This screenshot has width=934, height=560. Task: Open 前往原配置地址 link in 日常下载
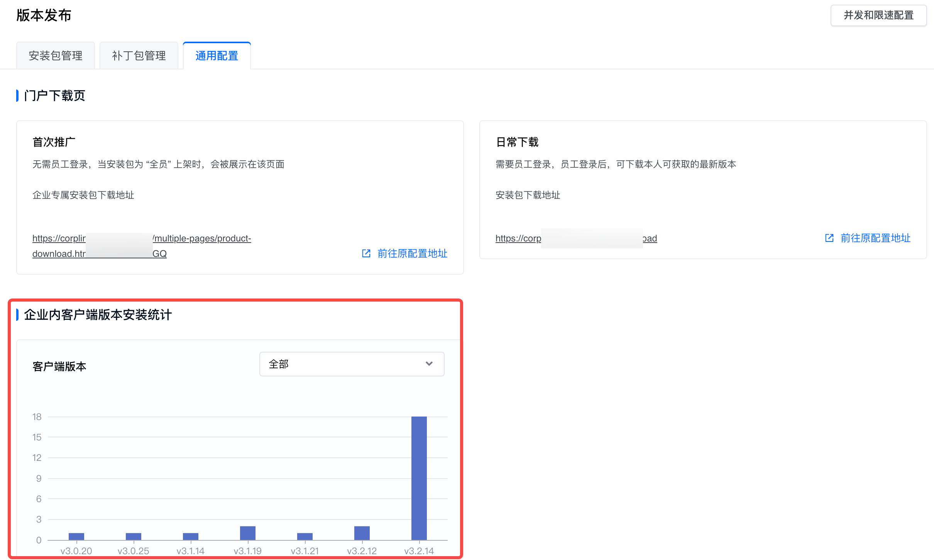[875, 238]
